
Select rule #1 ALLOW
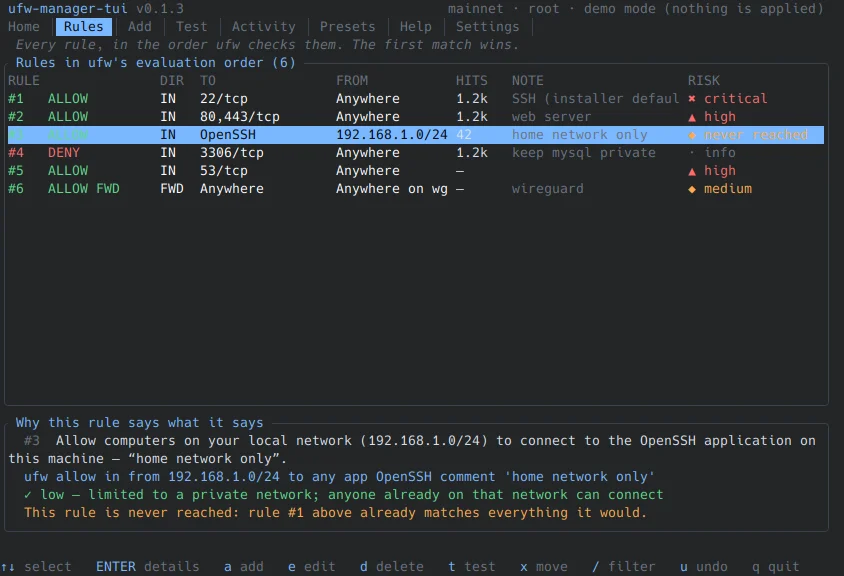pos(416,99)
